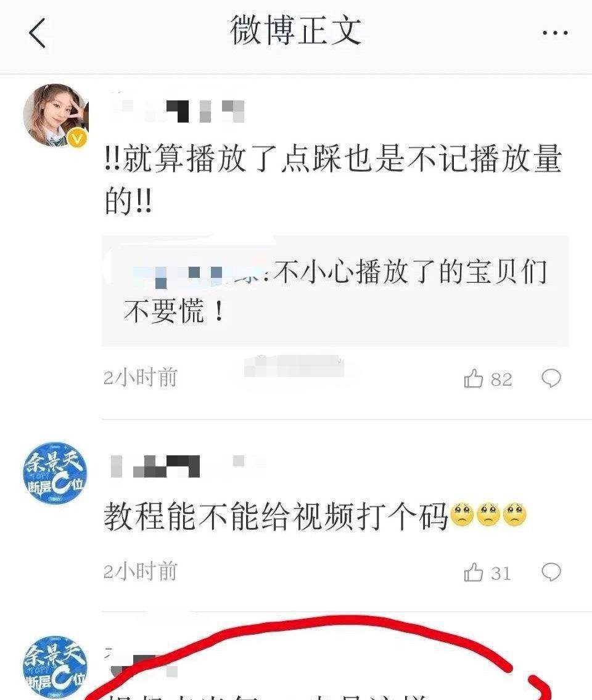592x700 pixels.
Task: Reply to the first comment via bubble icon
Action: click(551, 378)
